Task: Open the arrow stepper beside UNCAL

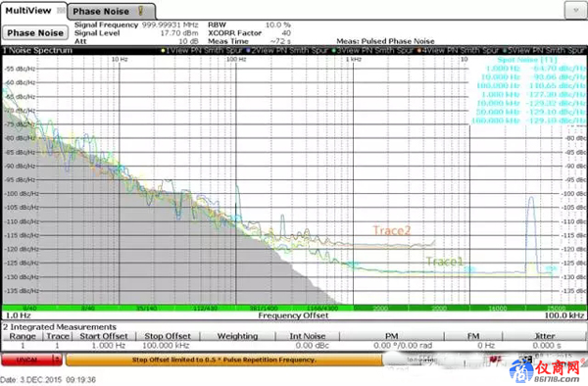Action: 57,360
